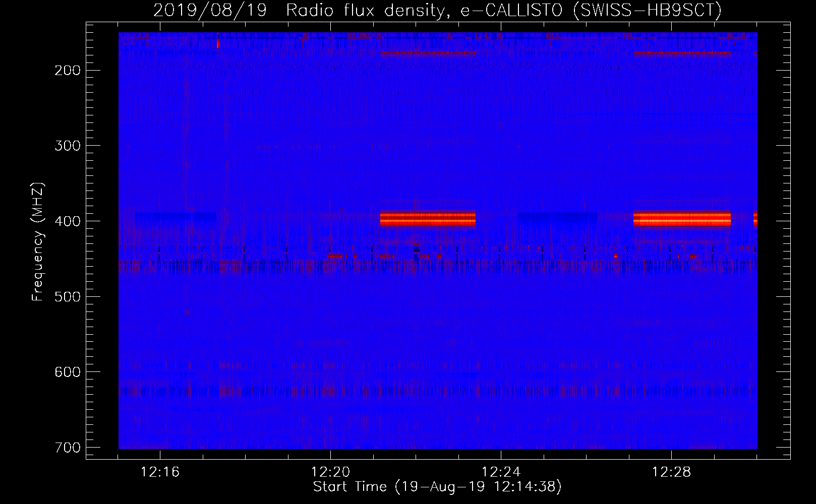The width and height of the screenshot is (816, 504).
Task: Click the 500 frequency tick label
Action: tap(67, 296)
